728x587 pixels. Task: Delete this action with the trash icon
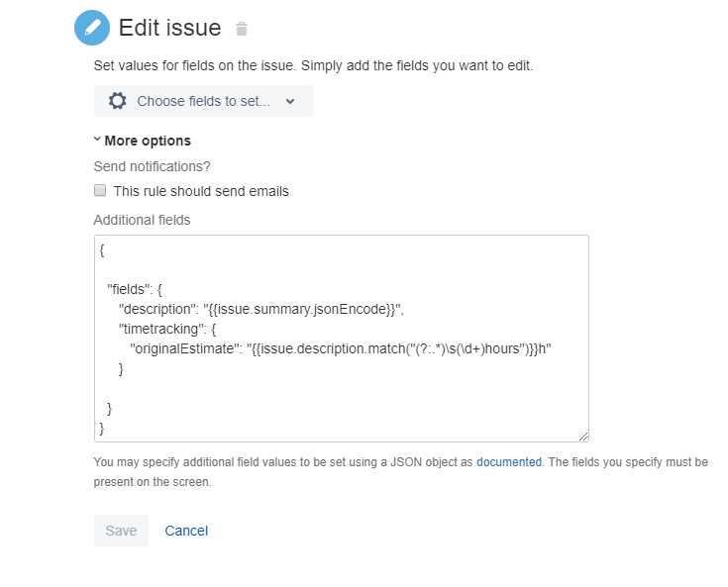click(x=242, y=29)
